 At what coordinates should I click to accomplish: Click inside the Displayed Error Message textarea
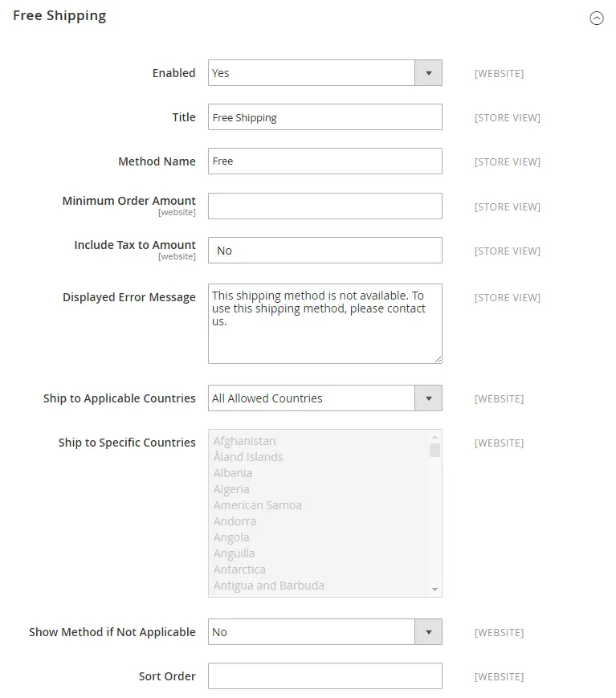click(x=324, y=321)
